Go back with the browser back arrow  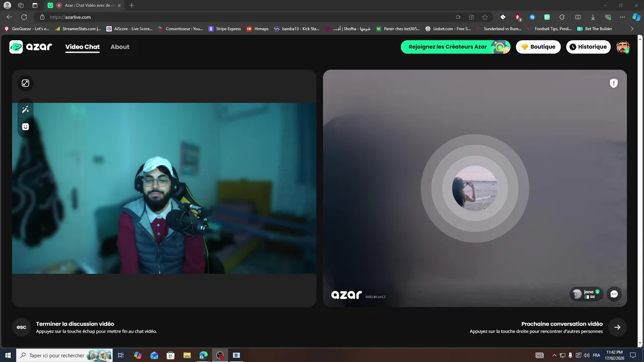click(9, 17)
